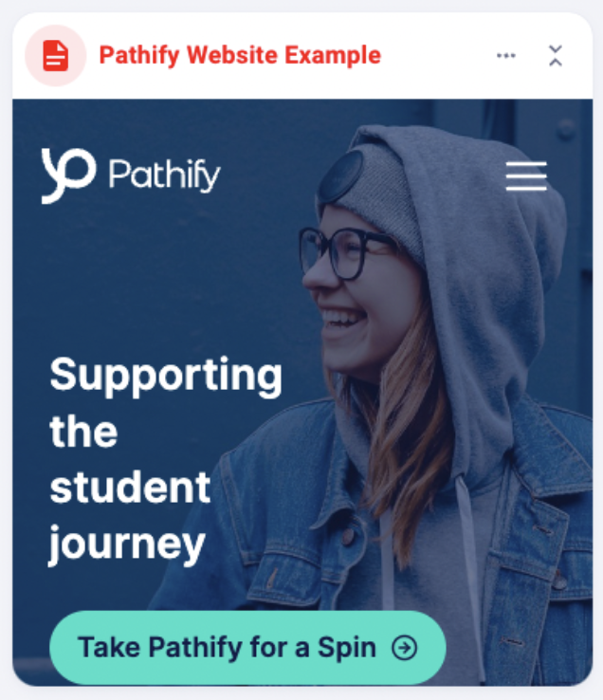
Task: Open the hamburger menu on Pathify site
Action: click(526, 175)
